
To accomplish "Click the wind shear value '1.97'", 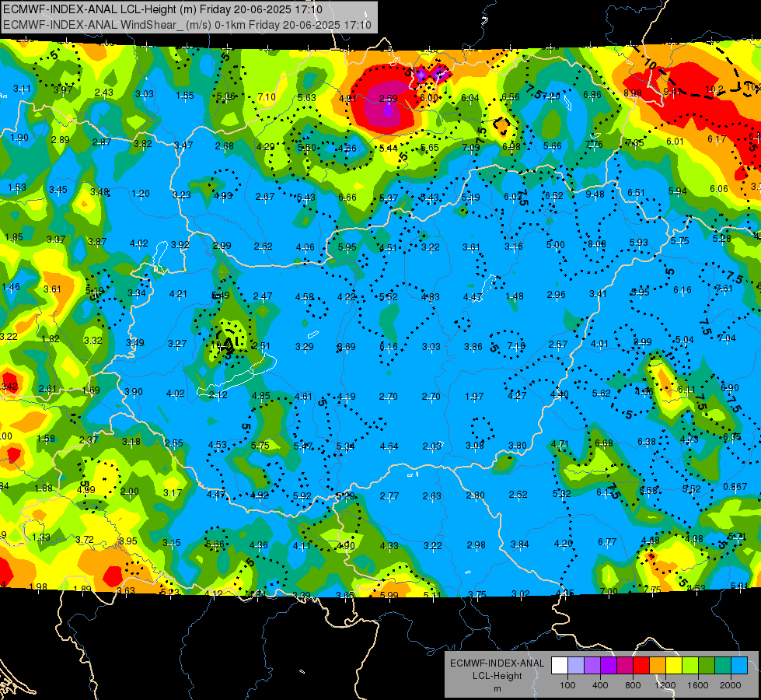I will coord(474,397).
